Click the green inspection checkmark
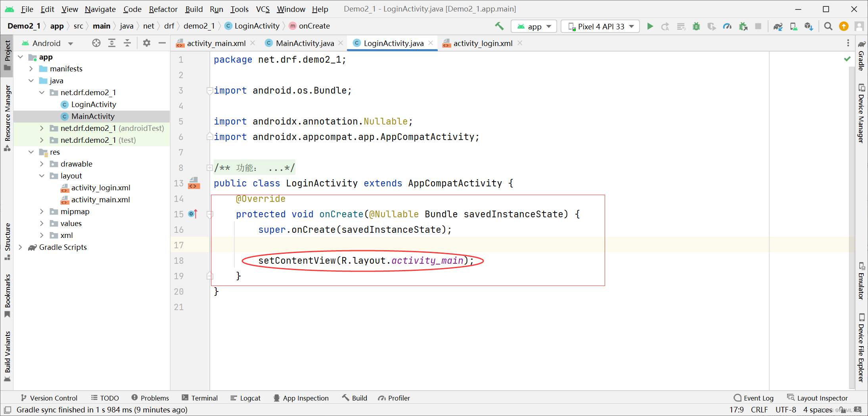 tap(847, 59)
